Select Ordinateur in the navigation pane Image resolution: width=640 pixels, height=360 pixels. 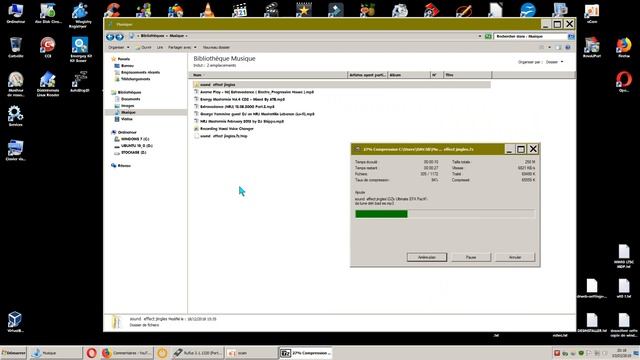[x=127, y=132]
